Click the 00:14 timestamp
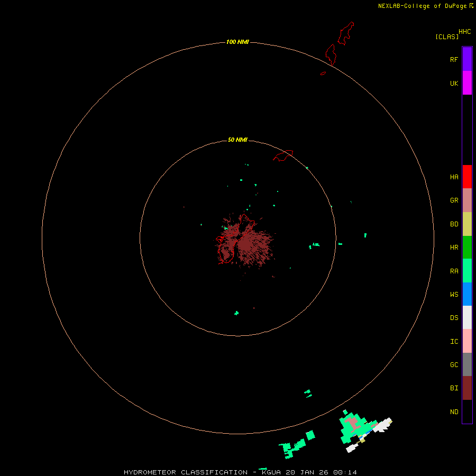Image resolution: width=476 pixels, height=476 pixels. (345, 472)
